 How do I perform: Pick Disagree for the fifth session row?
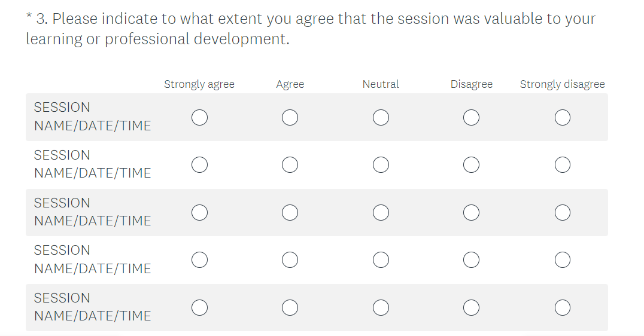[x=471, y=307]
